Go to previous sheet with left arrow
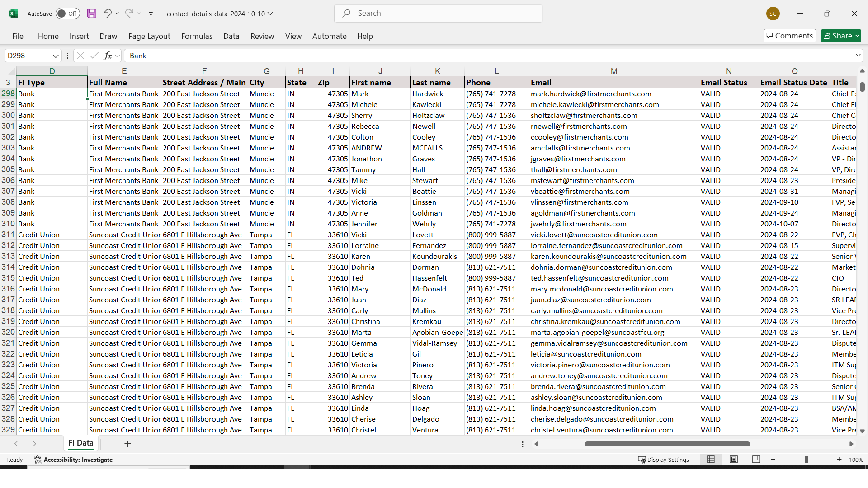 (x=16, y=443)
